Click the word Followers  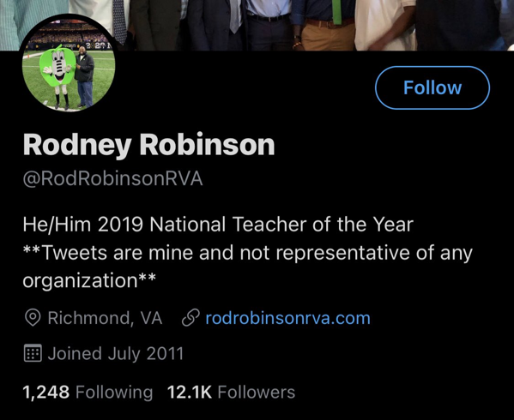[257, 393]
